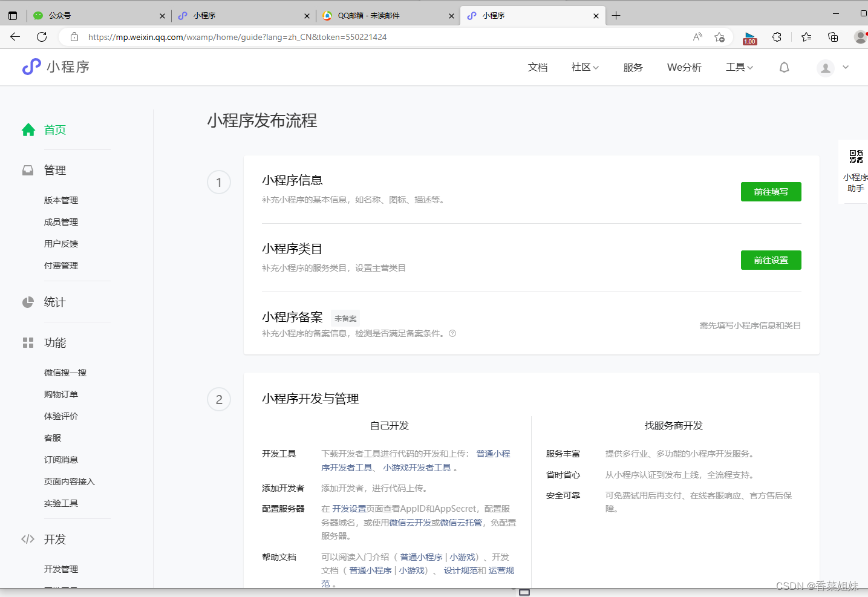Viewport: 868px width, 597px height.
Task: Click the 前往填写 button
Action: coord(771,192)
